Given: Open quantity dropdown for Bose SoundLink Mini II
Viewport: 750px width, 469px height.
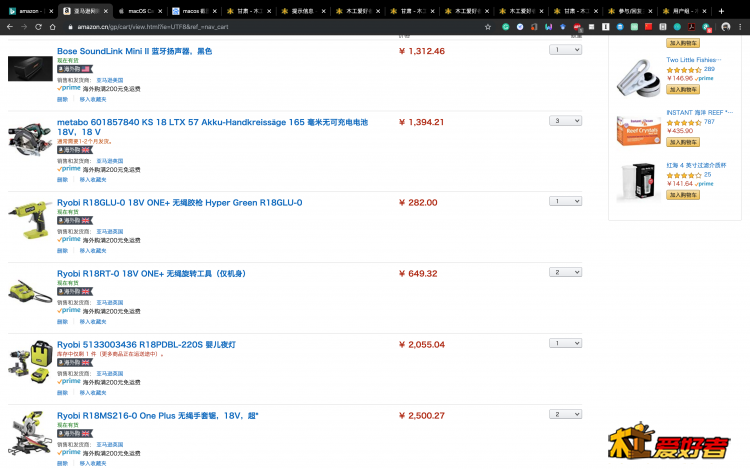Looking at the screenshot, I should click(565, 50).
